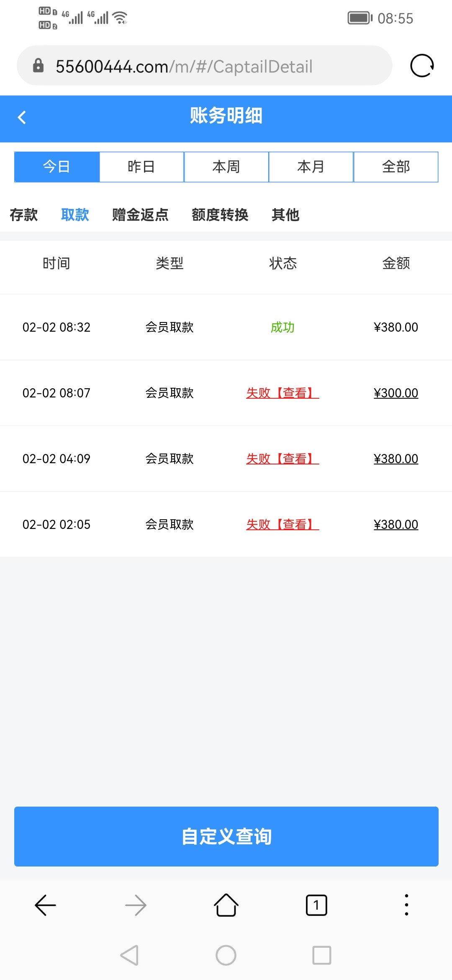The width and height of the screenshot is (452, 980).
Task: Open the browser tabs counter
Action: tap(316, 905)
